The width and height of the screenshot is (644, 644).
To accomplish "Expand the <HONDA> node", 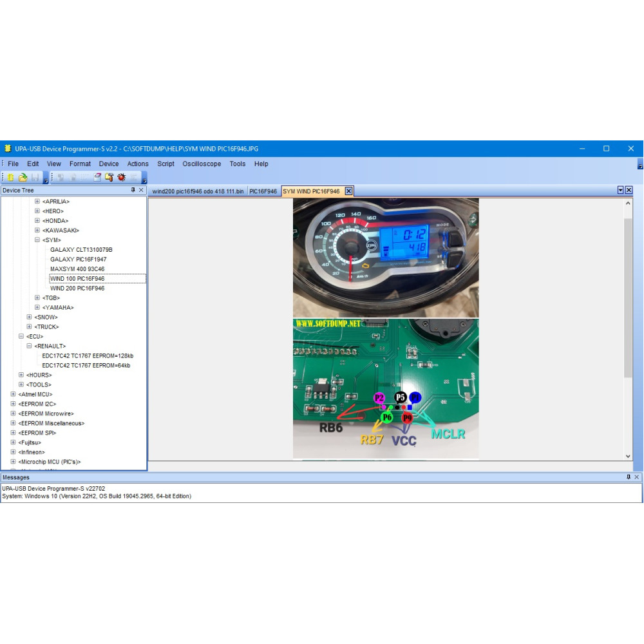I will point(37,220).
